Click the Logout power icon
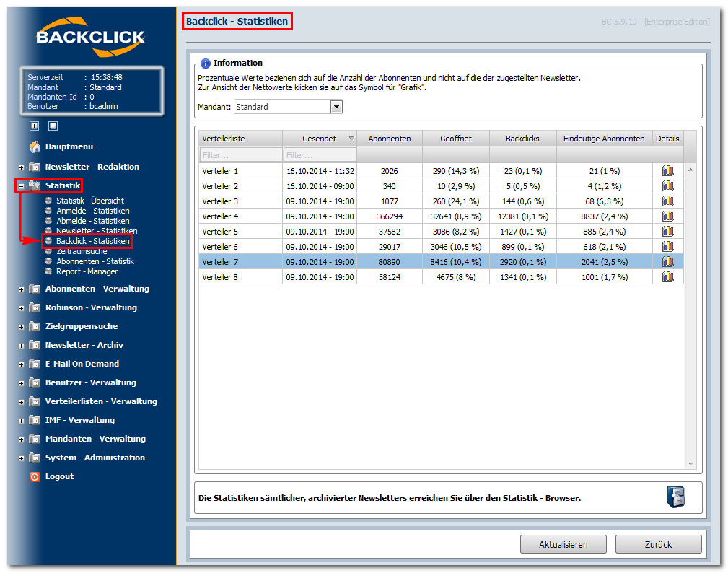This screenshot has height=573, width=728. coord(35,476)
